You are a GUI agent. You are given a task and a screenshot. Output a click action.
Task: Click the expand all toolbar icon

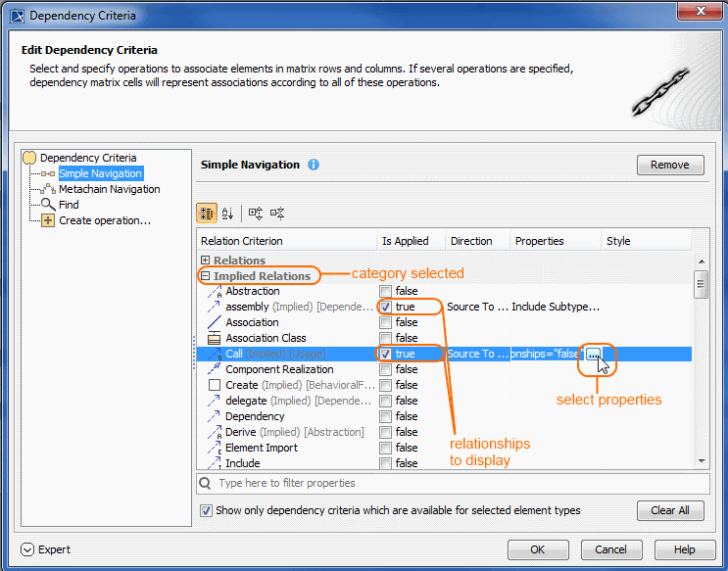(256, 214)
